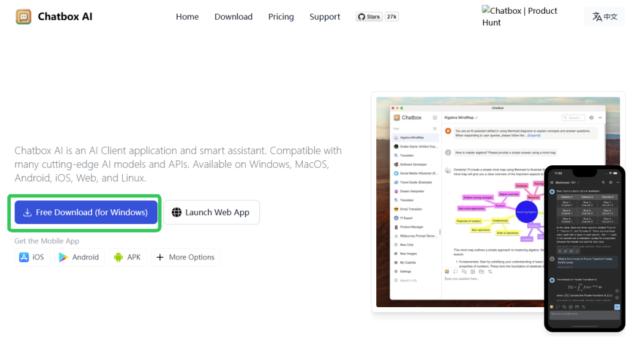644x337 pixels.
Task: Open the Chatbox Product Hunt link
Action: point(519,17)
